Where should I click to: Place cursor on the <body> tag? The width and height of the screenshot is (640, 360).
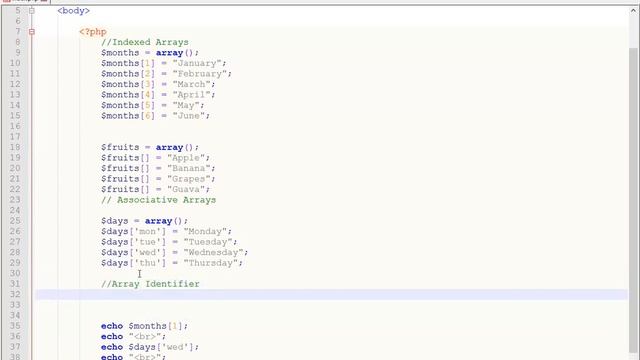(73, 11)
